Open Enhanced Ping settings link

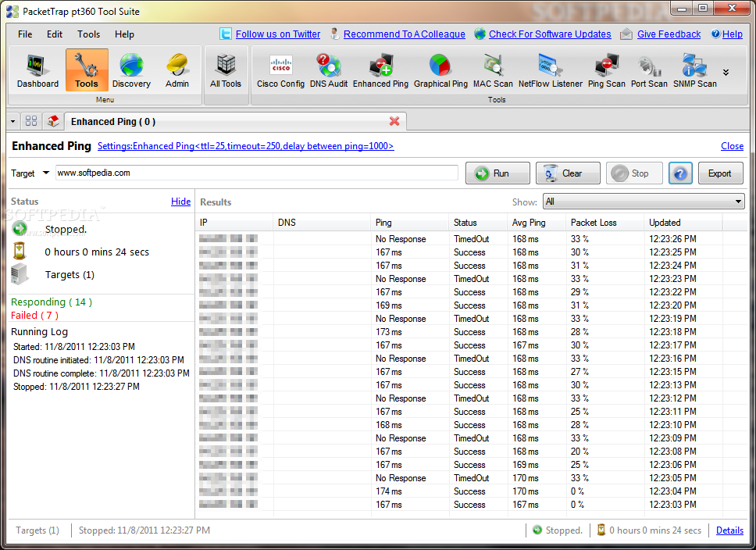click(x=245, y=146)
